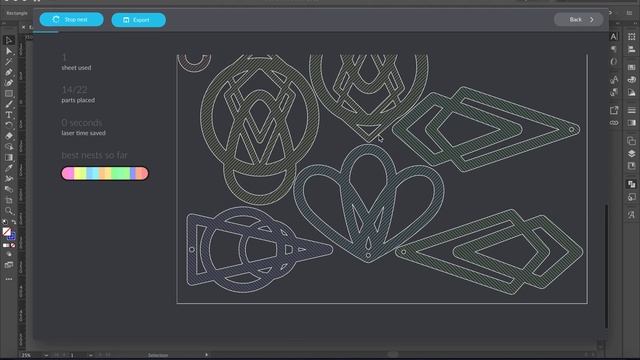Click the nest preview vertical scrollbar

(606, 266)
